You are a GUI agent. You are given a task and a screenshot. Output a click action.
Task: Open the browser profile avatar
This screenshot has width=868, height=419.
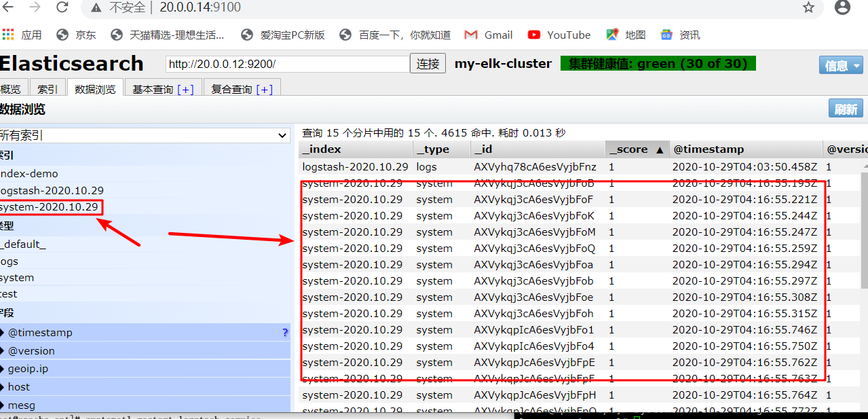pyautogui.click(x=842, y=7)
